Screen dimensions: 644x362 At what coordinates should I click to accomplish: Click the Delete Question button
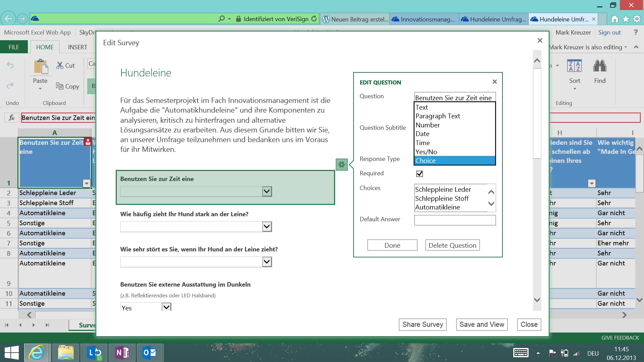tap(452, 245)
